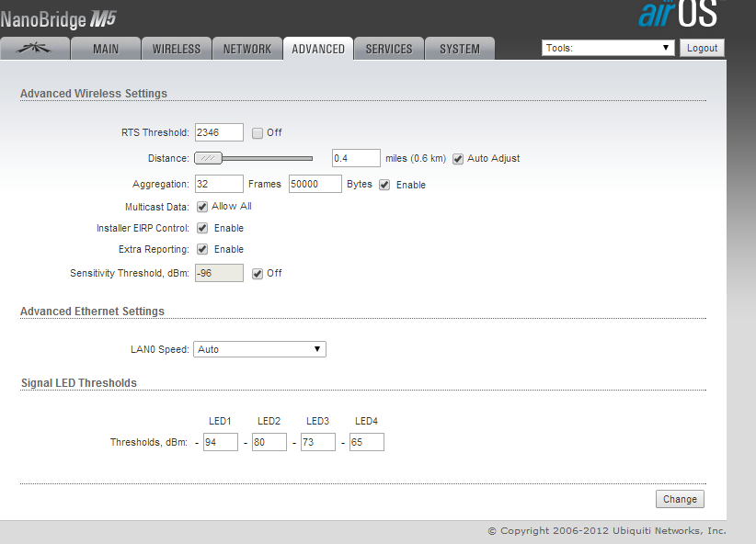Click the Aggregation Bytes field
This screenshot has width=756, height=544.
point(315,184)
